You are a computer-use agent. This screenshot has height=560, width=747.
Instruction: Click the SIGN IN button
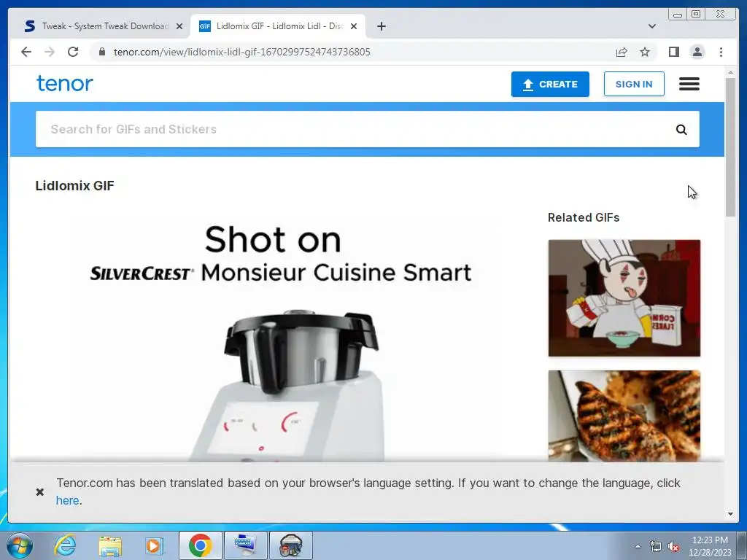[x=634, y=85]
